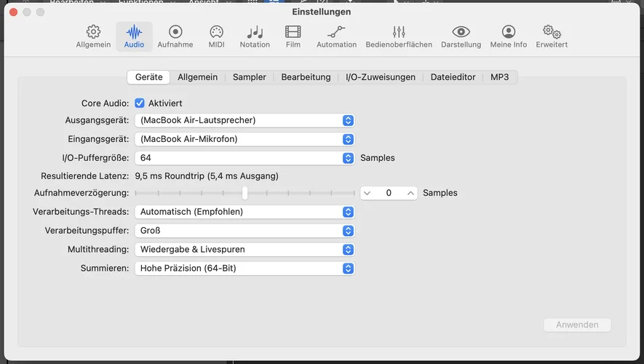Select the Automation settings icon
The image size is (644, 364).
coord(336,36)
